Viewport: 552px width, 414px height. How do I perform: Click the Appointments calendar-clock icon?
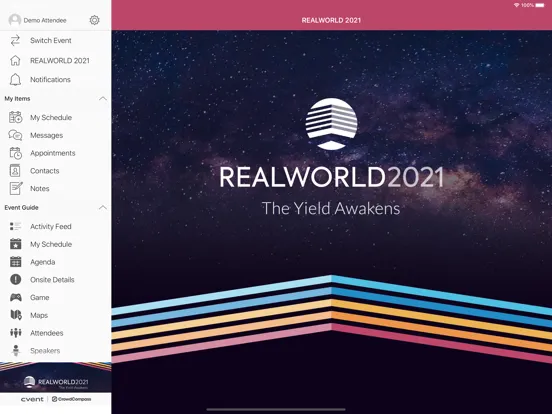click(x=15, y=153)
